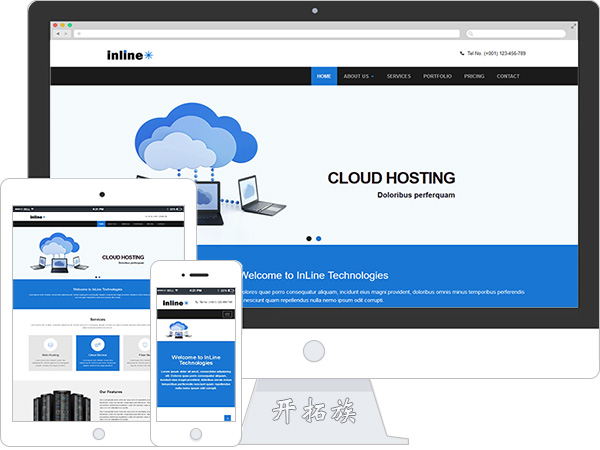
Task: Click the cloud illustration on desktop slide
Action: coord(196,137)
